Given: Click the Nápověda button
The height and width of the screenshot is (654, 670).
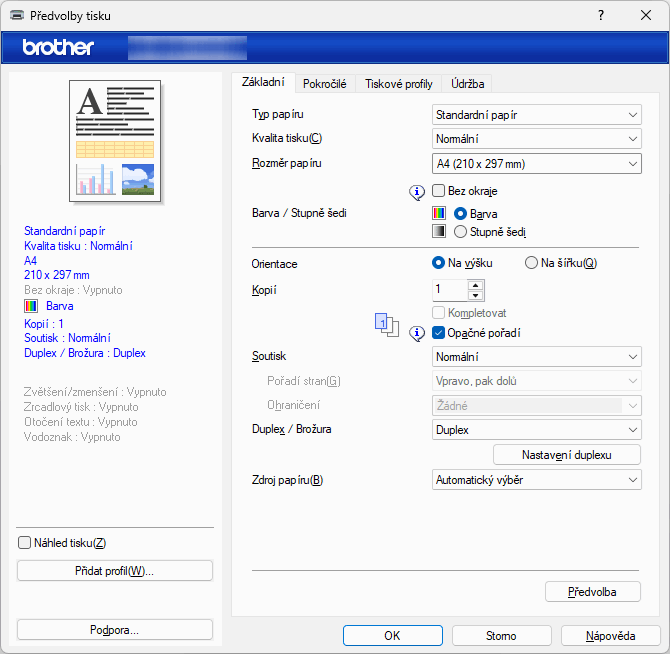Looking at the screenshot, I should tap(610, 636).
